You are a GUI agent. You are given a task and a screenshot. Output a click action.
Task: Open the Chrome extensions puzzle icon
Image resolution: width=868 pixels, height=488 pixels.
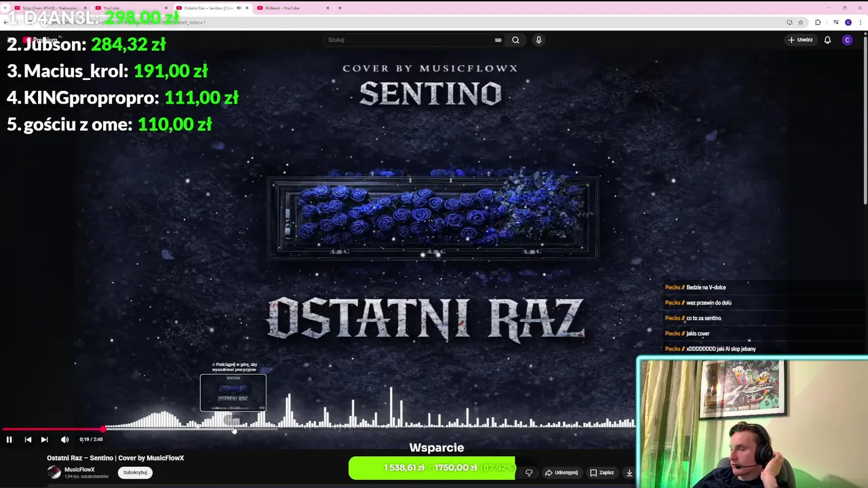818,22
